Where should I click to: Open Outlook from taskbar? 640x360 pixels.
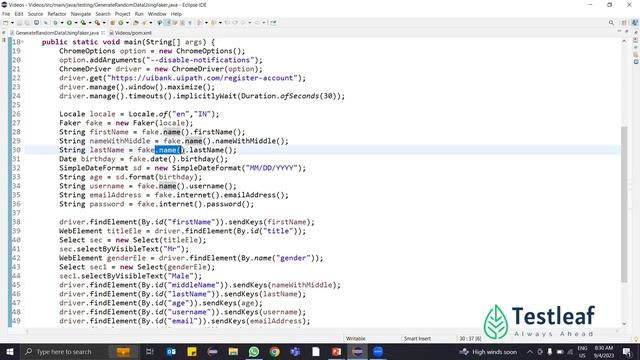click(x=171, y=351)
